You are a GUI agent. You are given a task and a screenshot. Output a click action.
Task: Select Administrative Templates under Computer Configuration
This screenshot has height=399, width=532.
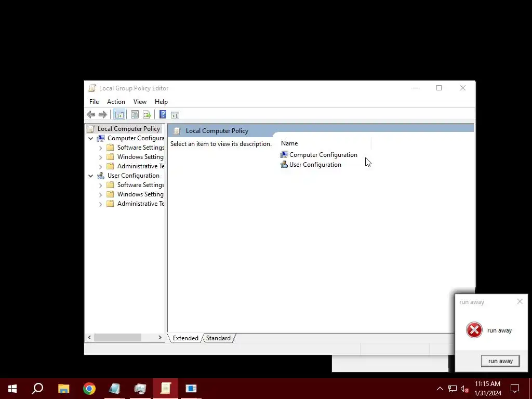[x=141, y=166]
